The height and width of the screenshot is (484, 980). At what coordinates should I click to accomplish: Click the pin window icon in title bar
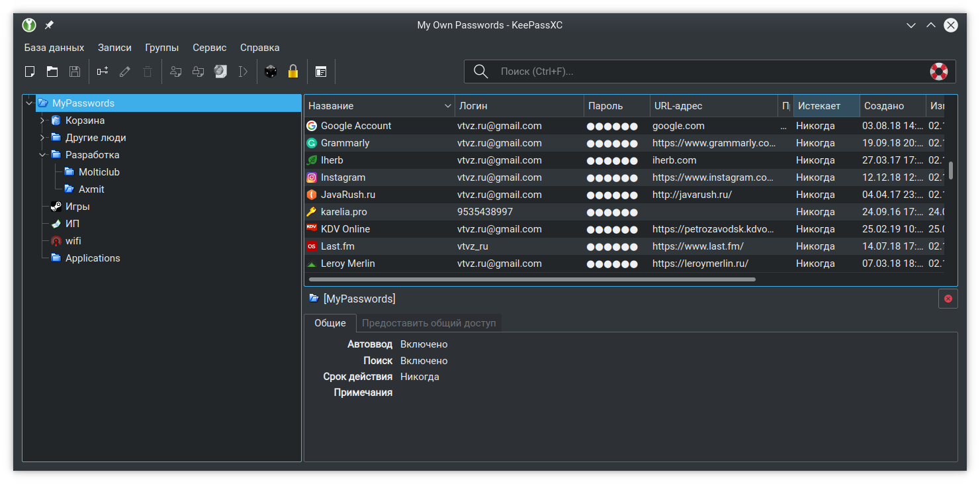(x=49, y=25)
